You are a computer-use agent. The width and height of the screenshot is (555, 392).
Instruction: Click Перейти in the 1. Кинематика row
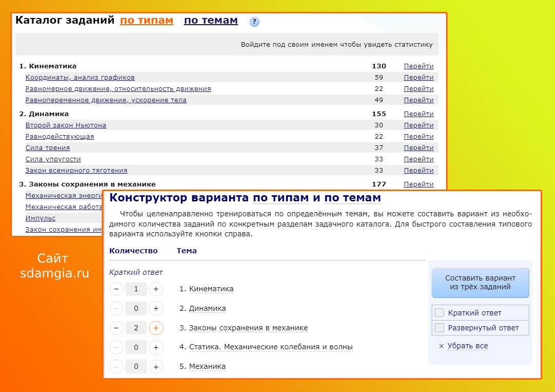pyautogui.click(x=419, y=66)
